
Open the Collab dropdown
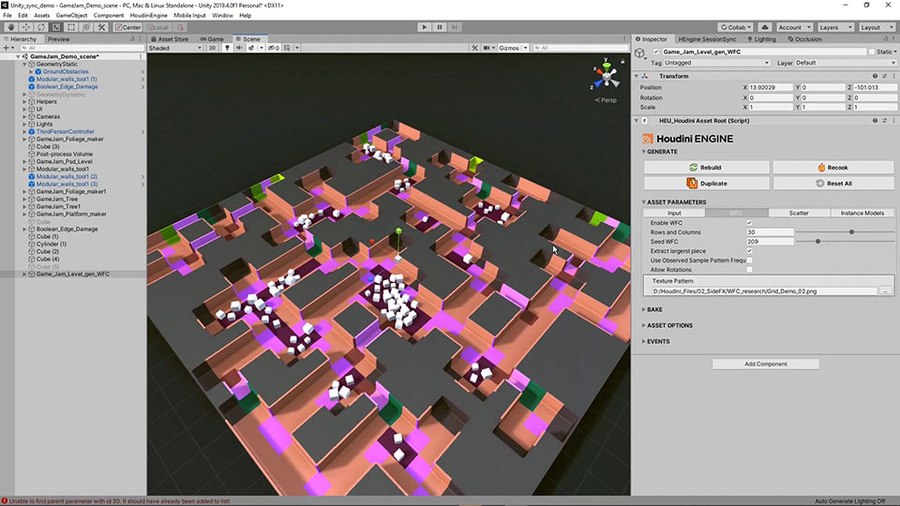pyautogui.click(x=736, y=27)
